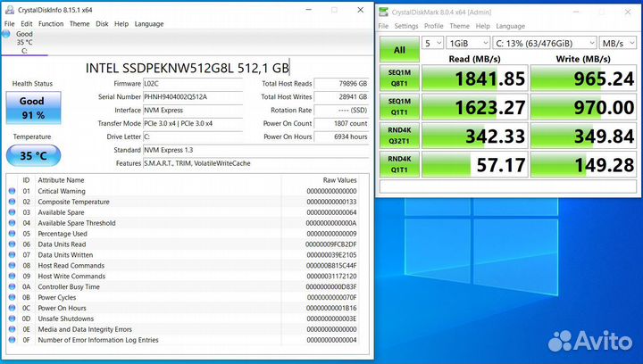
Task: Click the Serial Number field PHNH9404002Q512A
Action: [x=193, y=97]
